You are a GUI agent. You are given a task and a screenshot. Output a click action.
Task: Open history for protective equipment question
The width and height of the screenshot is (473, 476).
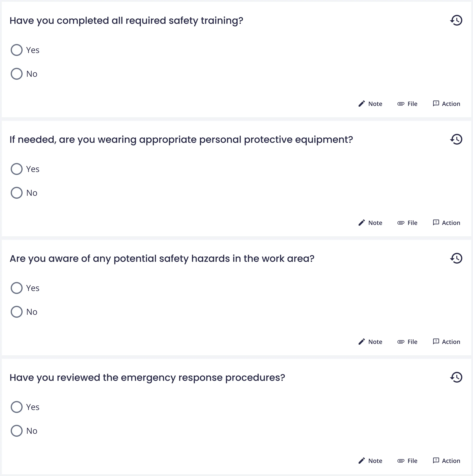[456, 139]
